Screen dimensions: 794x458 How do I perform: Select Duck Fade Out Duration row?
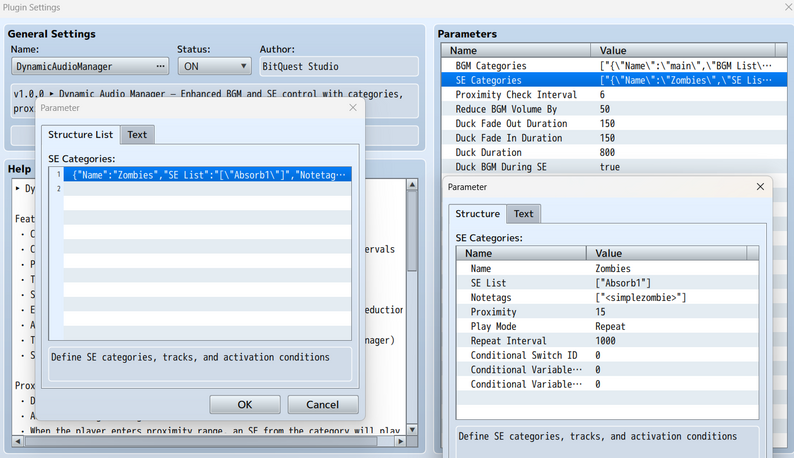click(614, 124)
